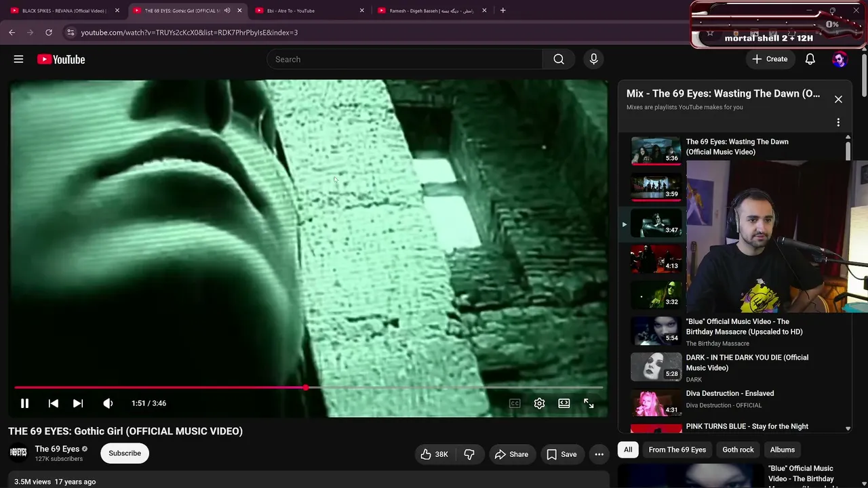This screenshot has height=488, width=868.
Task: Pause the Gothic Girl video
Action: tap(24, 403)
